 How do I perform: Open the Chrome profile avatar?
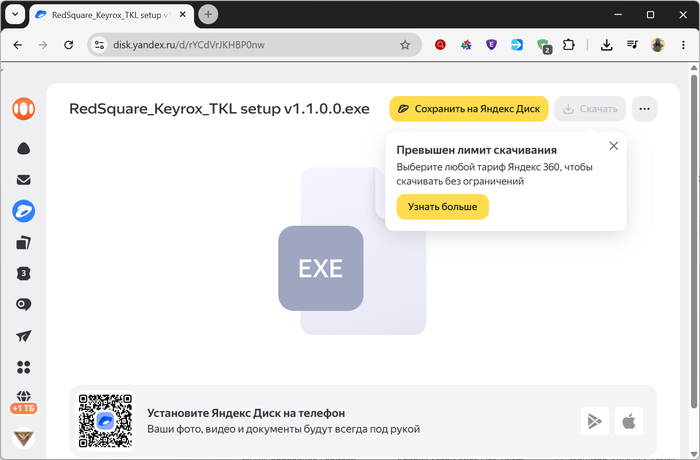658,45
